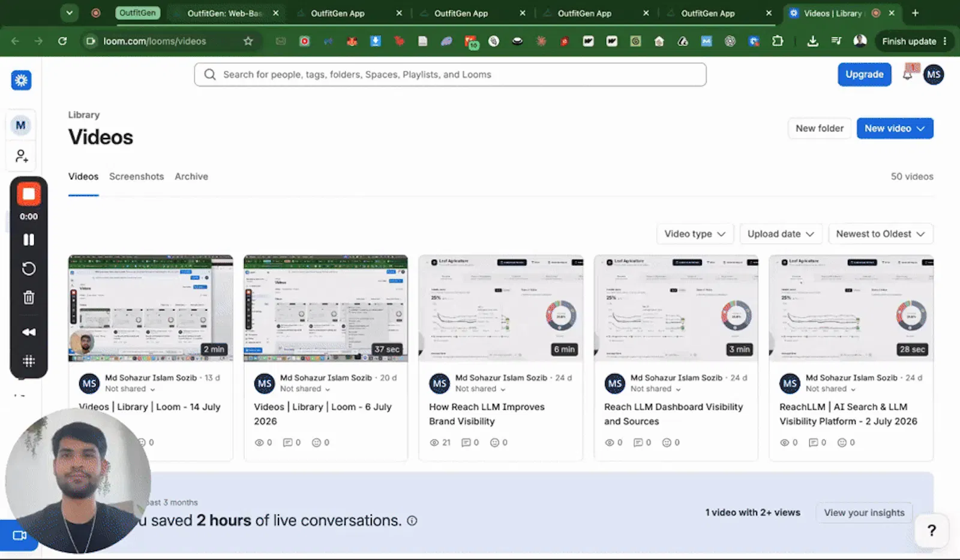Open the 28 sec video thumbnail
Screen dimensions: 960x560
(851, 308)
